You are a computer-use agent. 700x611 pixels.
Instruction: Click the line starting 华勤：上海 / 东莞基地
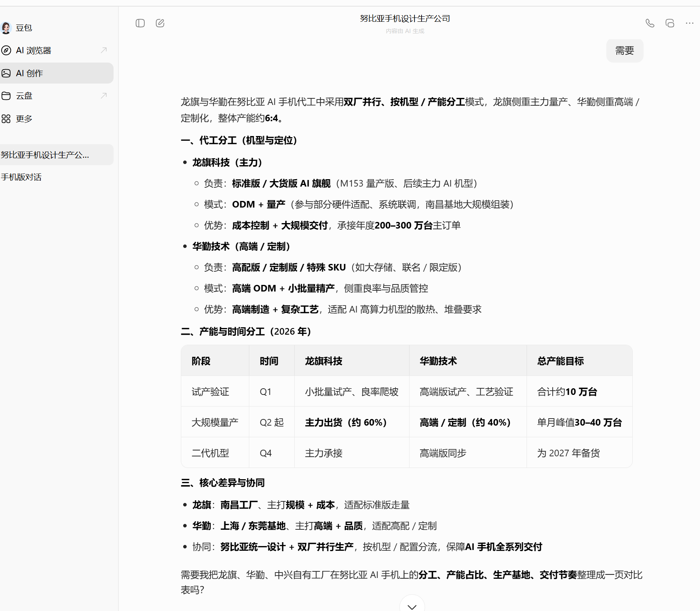(x=315, y=526)
